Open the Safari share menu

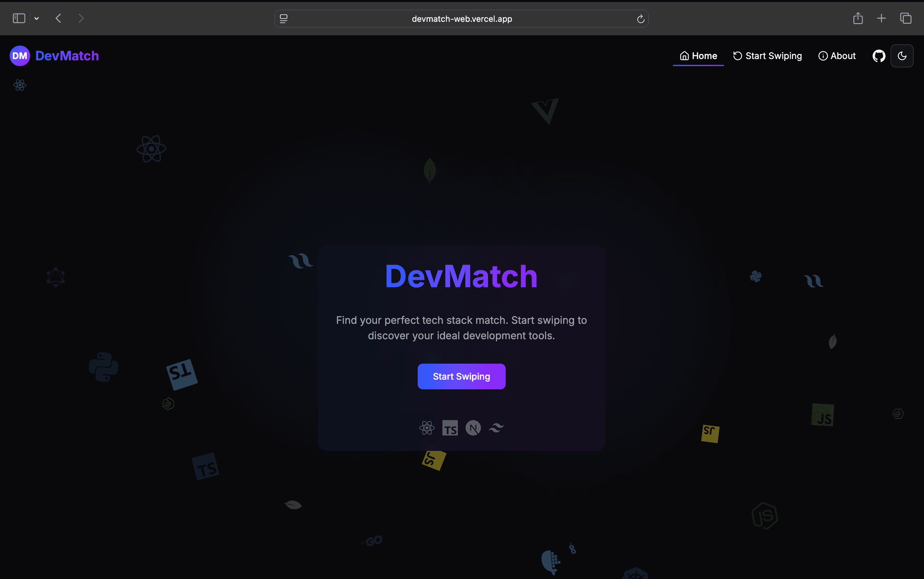(858, 18)
